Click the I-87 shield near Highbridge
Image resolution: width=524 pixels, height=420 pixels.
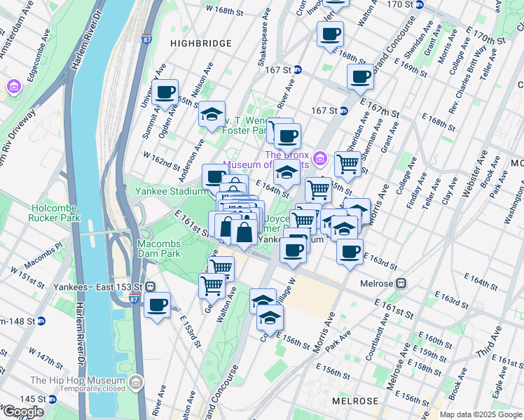pyautogui.click(x=146, y=38)
